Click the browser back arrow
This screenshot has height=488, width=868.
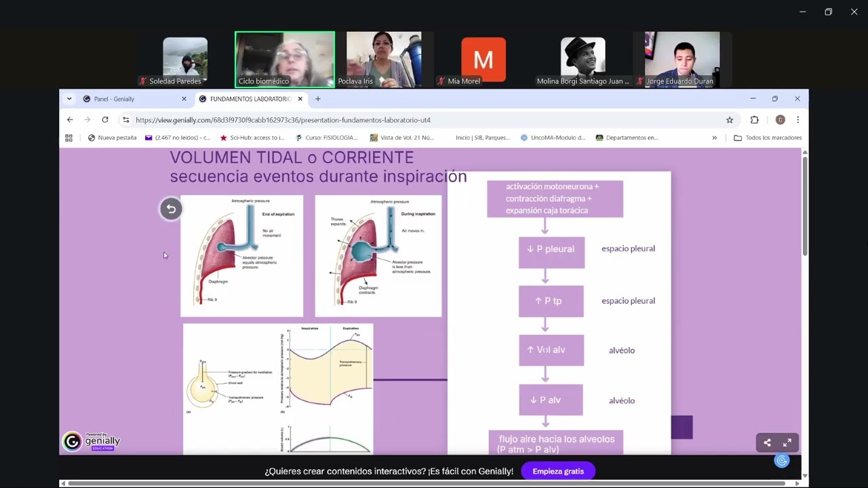(70, 120)
